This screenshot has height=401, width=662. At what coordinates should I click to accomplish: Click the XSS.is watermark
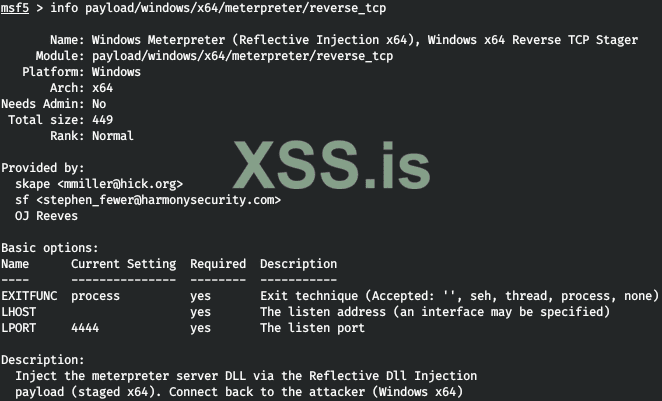click(332, 165)
